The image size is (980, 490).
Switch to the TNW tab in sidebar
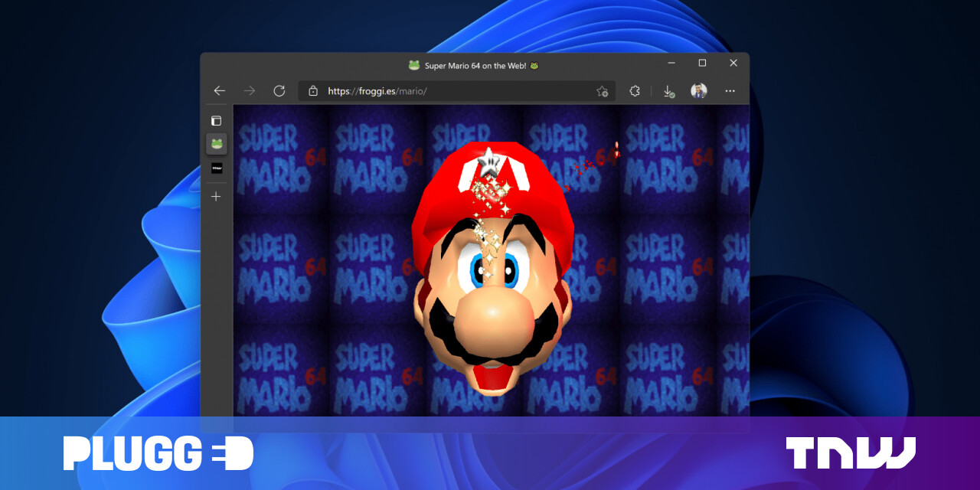(x=217, y=168)
